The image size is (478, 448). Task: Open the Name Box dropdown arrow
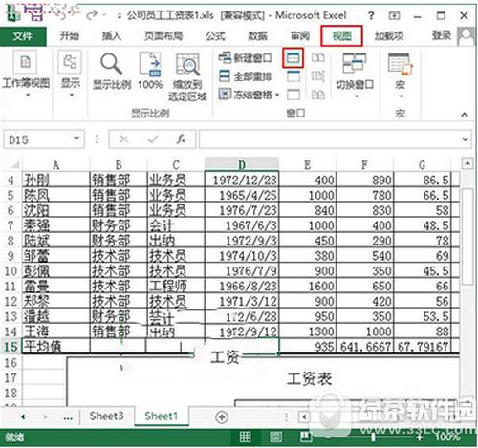(76, 139)
